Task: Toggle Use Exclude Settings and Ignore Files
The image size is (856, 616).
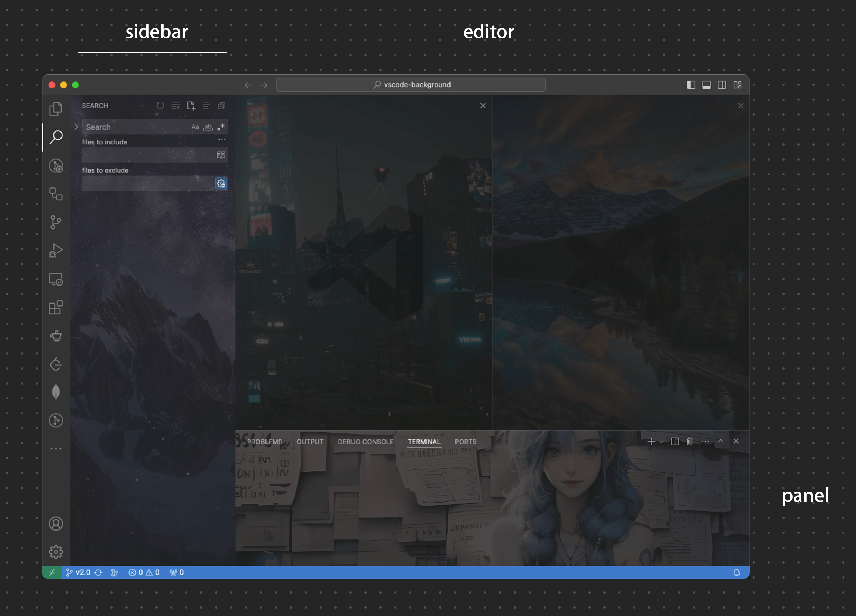Action: tap(221, 183)
